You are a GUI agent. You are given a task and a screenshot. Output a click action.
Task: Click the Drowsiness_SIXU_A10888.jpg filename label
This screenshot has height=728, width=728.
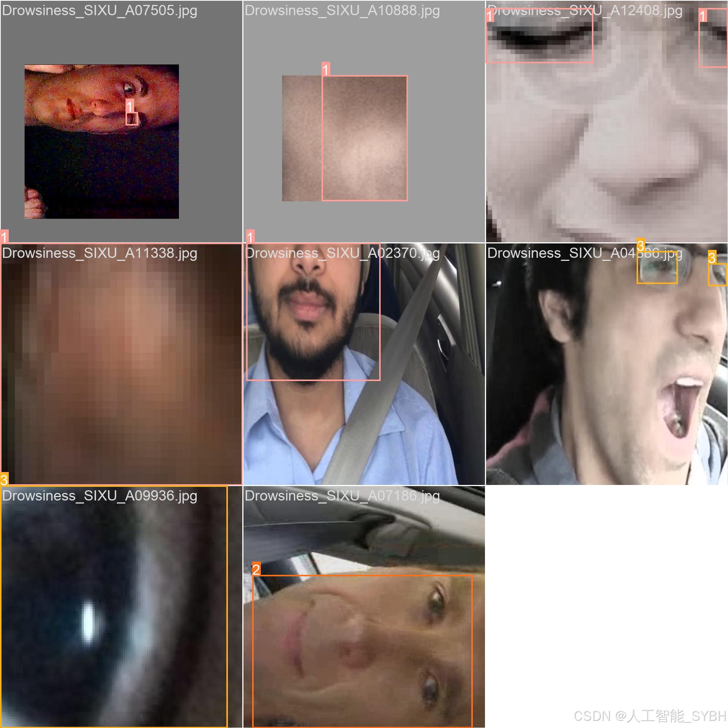[342, 11]
